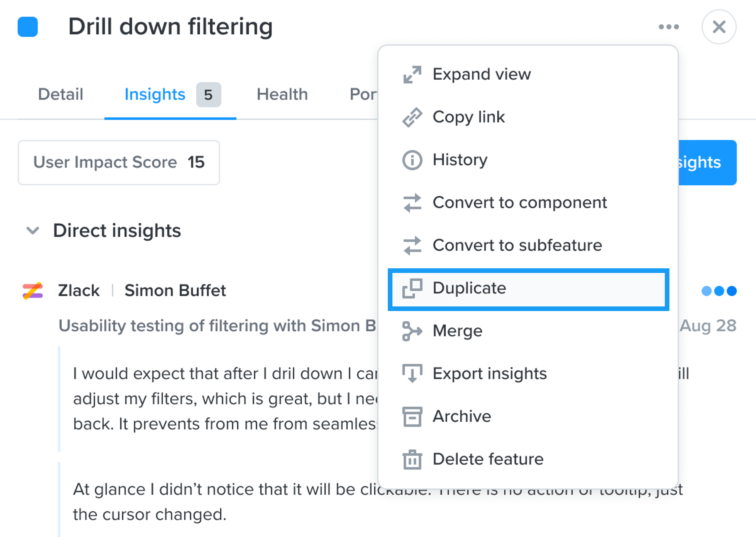Open the Zlack source link
The width and height of the screenshot is (756, 537).
coord(78,291)
